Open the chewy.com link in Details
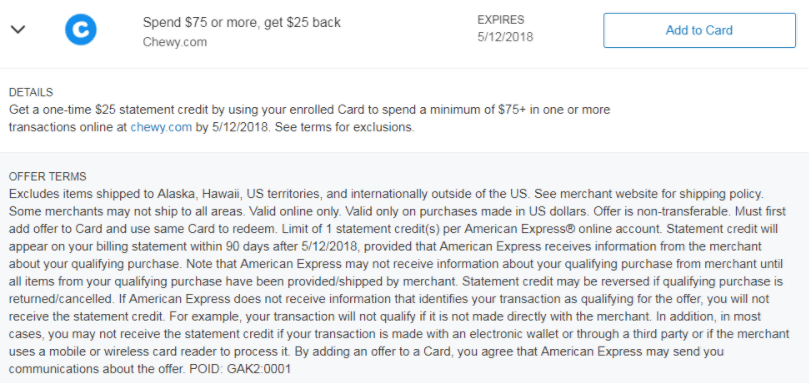 pyautogui.click(x=161, y=127)
